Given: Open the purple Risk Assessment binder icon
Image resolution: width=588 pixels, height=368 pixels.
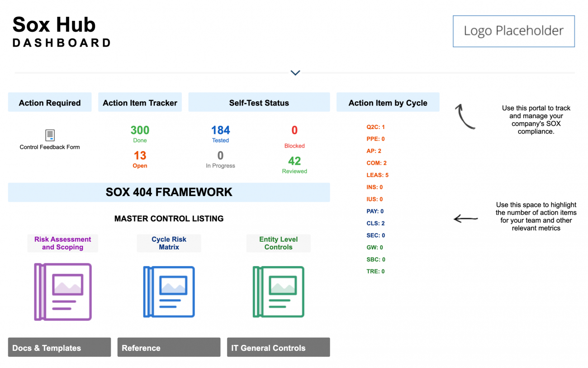Looking at the screenshot, I should pyautogui.click(x=62, y=292).
